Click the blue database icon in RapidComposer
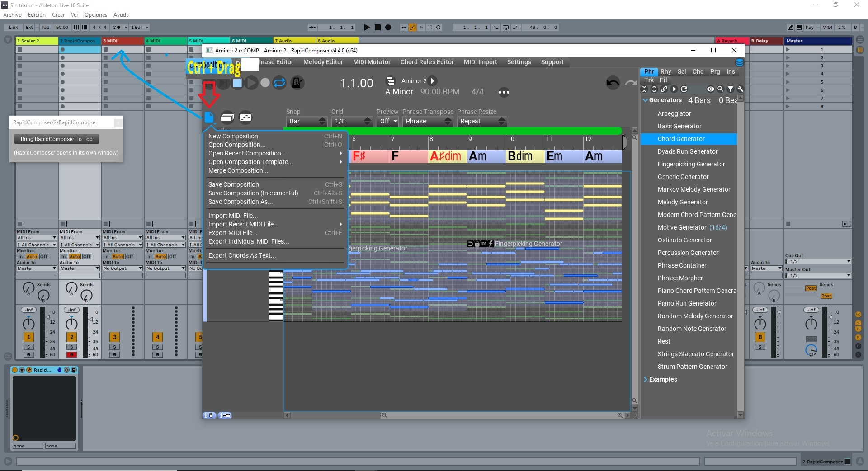This screenshot has height=471, width=868. [740, 62]
